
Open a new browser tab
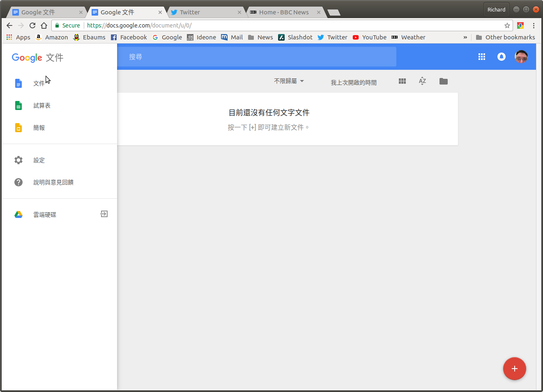click(334, 13)
